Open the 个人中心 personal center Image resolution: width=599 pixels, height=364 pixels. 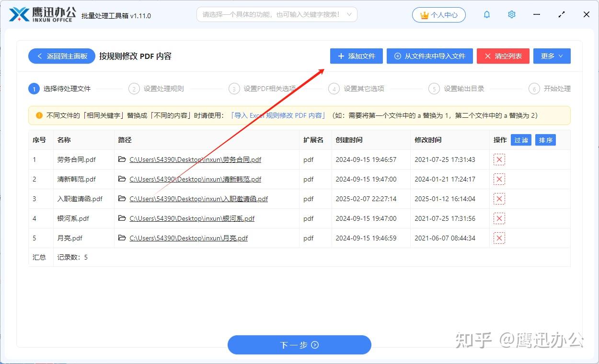(439, 15)
